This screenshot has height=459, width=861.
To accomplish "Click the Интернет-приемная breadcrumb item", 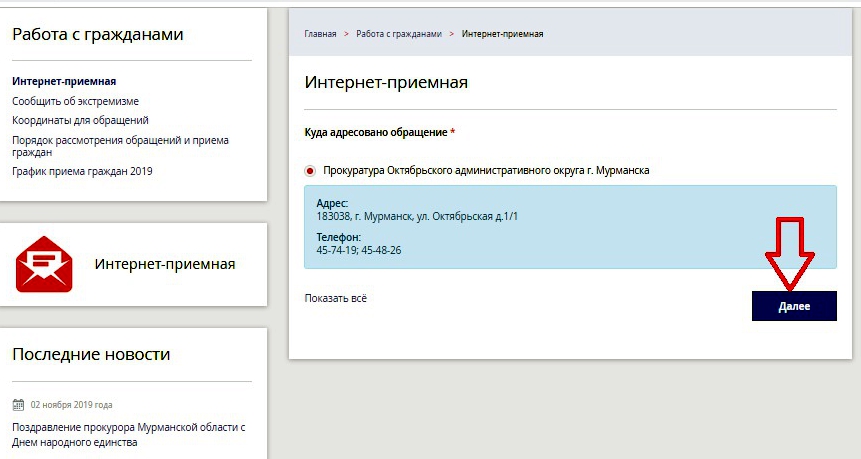I will [x=502, y=34].
